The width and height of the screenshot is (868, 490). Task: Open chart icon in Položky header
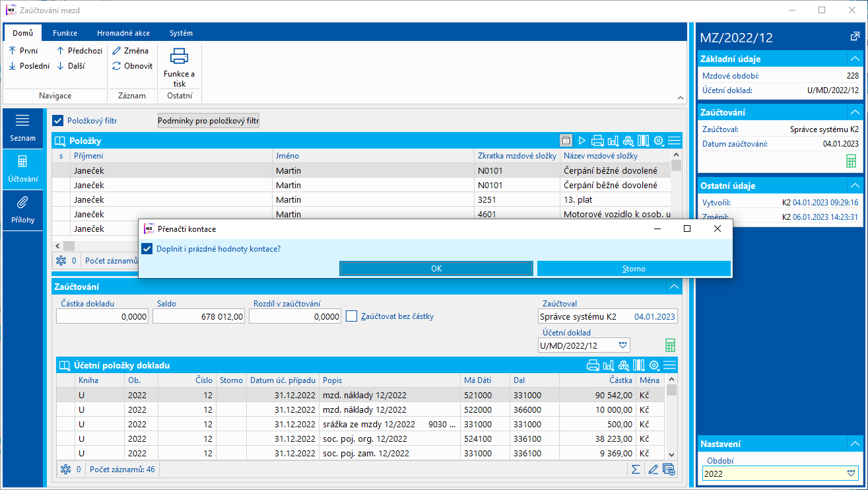coord(613,141)
